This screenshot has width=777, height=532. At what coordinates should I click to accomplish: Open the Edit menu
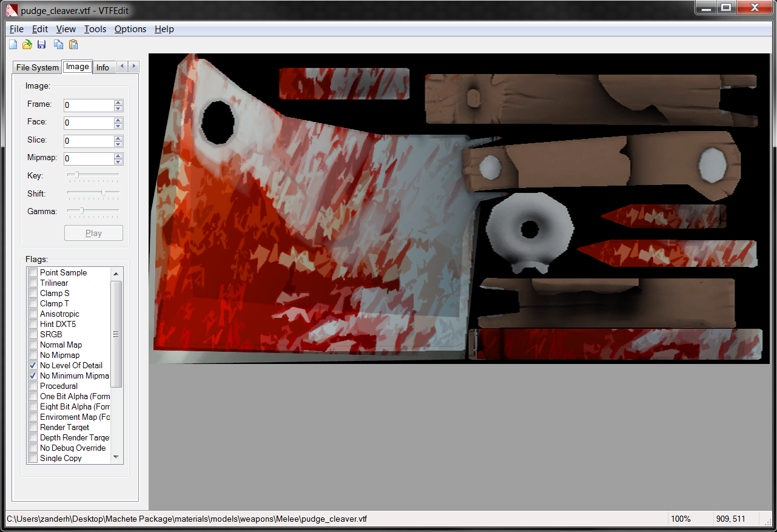coord(40,29)
